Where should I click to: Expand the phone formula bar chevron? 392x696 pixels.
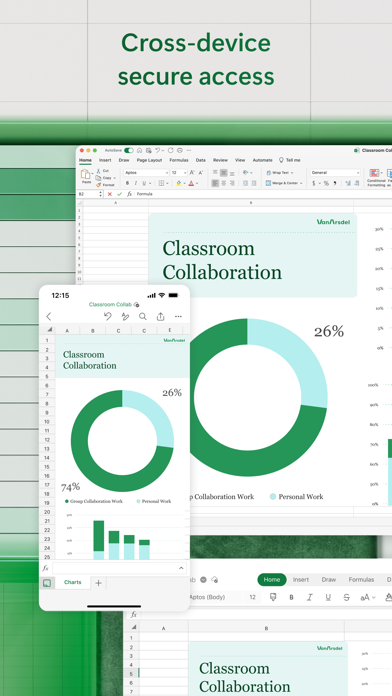pos(181,568)
